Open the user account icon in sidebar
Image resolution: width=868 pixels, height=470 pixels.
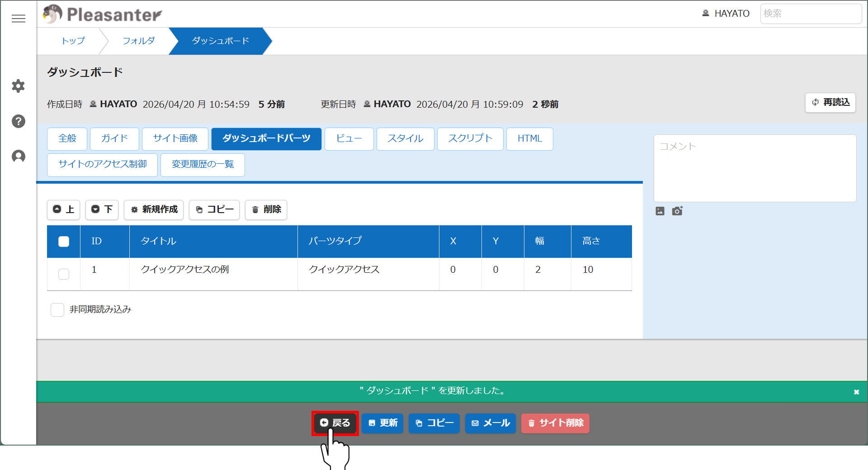(x=19, y=156)
